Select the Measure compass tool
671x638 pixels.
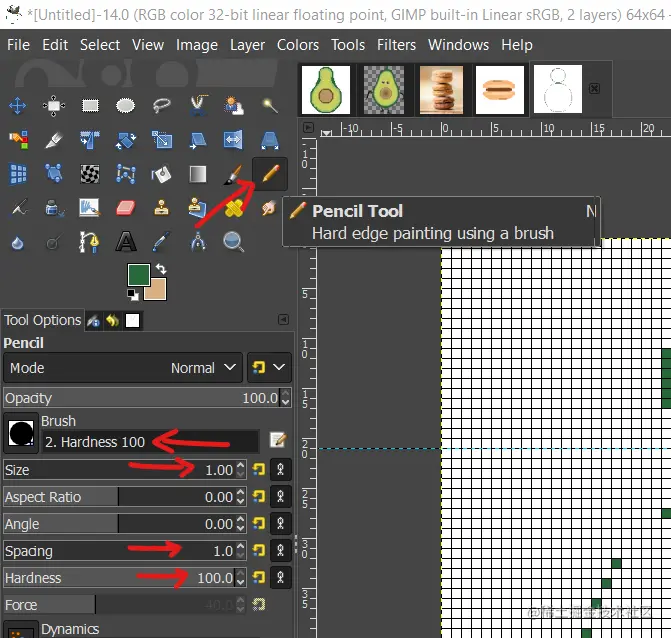coord(198,243)
